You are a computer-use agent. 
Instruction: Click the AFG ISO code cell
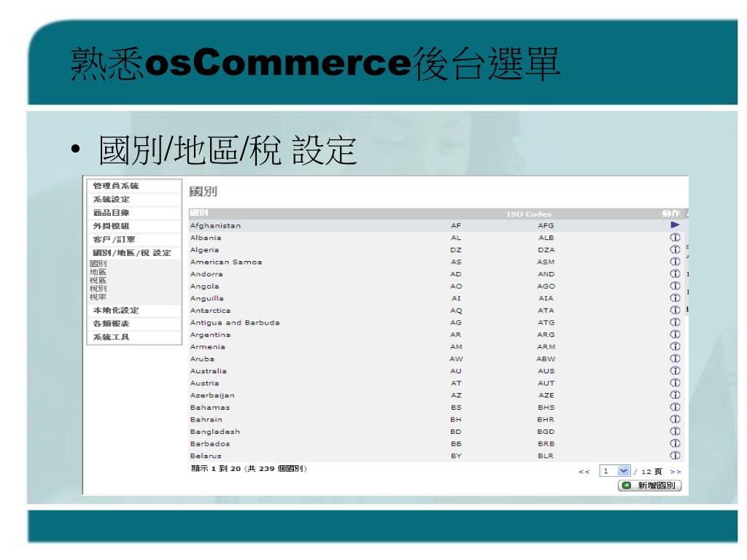point(546,226)
